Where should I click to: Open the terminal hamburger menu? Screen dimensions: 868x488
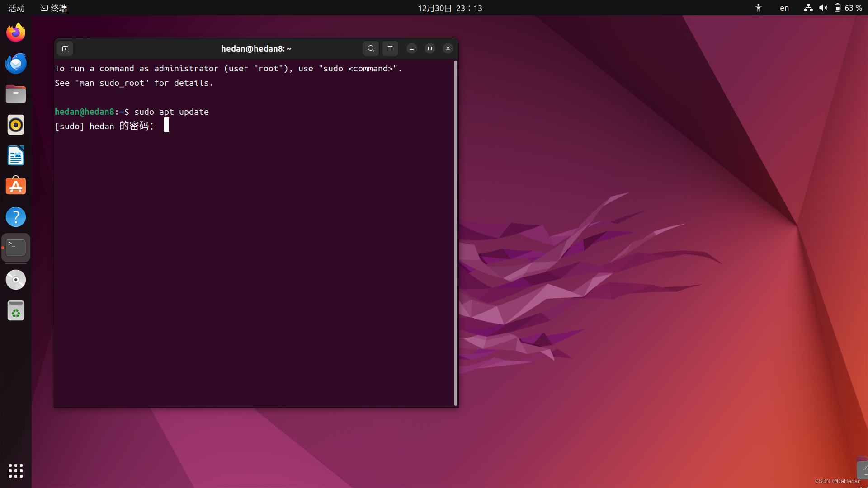pyautogui.click(x=390, y=48)
